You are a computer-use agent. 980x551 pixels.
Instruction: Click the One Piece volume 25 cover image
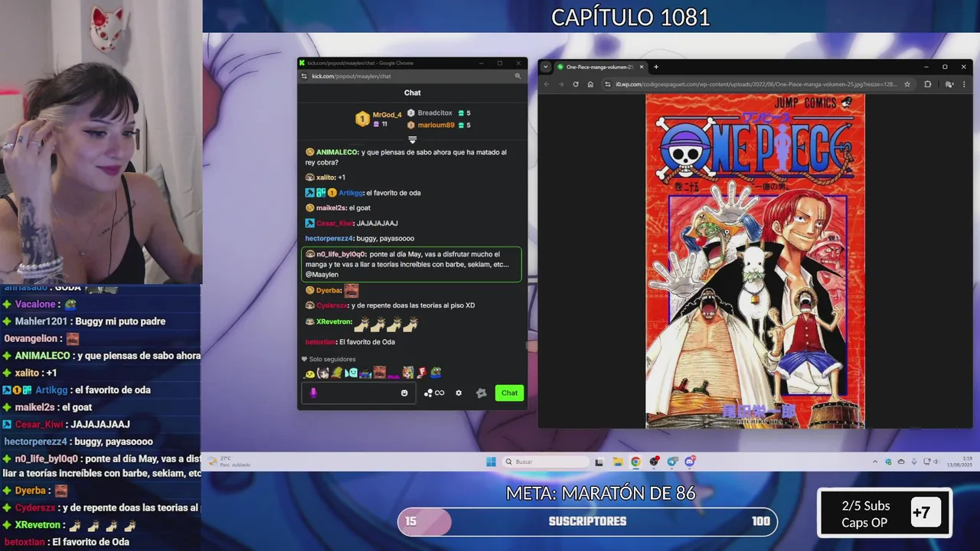coord(755,260)
